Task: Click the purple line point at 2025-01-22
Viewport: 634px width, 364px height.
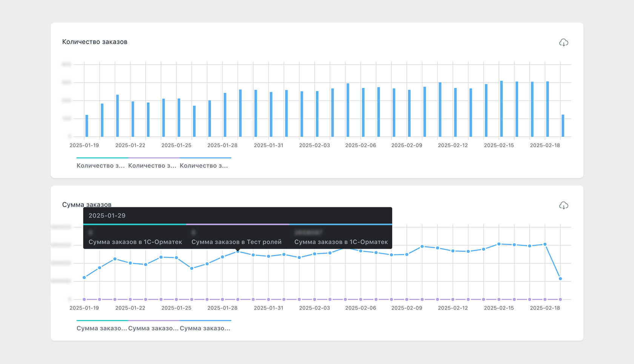Action: click(130, 299)
